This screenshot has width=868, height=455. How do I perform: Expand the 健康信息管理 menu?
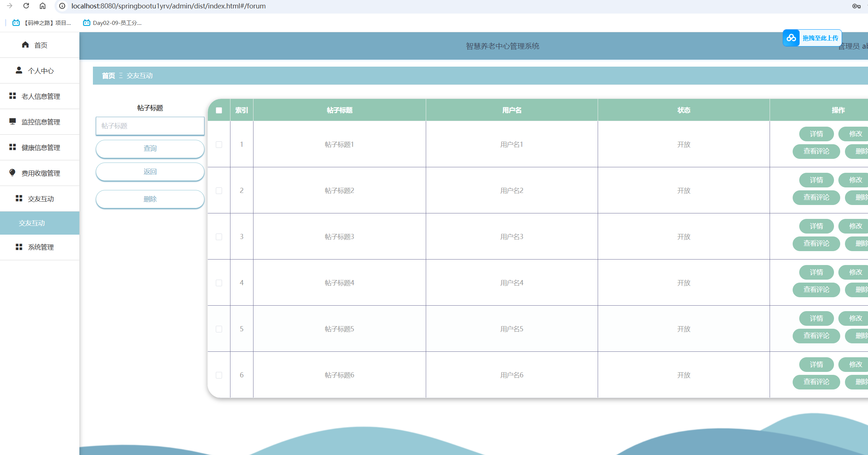click(40, 148)
